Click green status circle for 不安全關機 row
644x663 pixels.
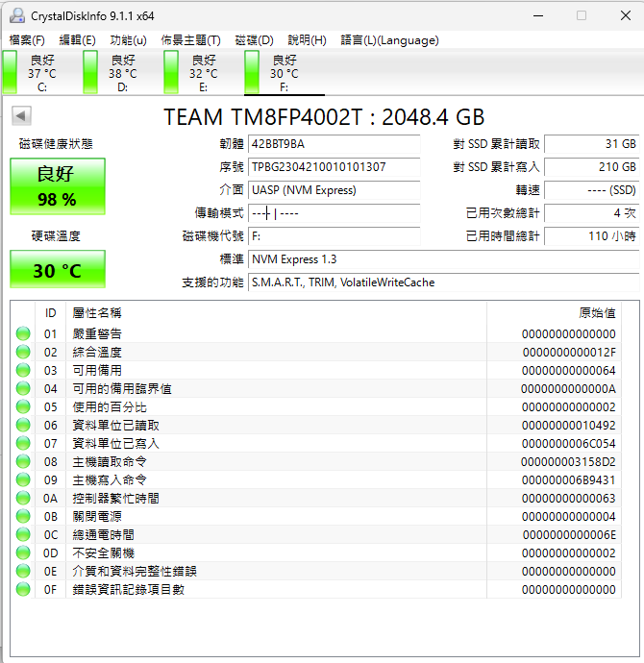pos(23,553)
